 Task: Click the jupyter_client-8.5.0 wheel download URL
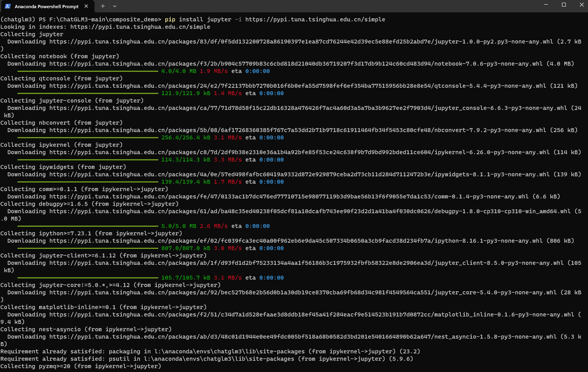307,263
